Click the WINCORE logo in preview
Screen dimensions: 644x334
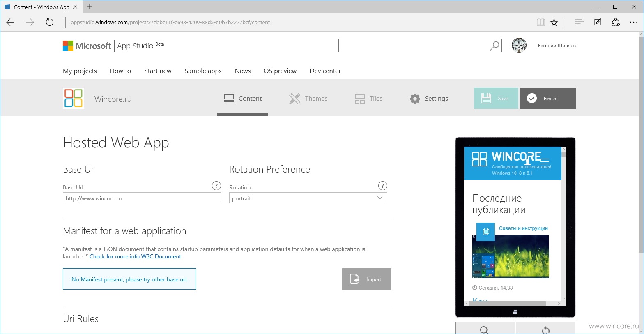tap(506, 158)
